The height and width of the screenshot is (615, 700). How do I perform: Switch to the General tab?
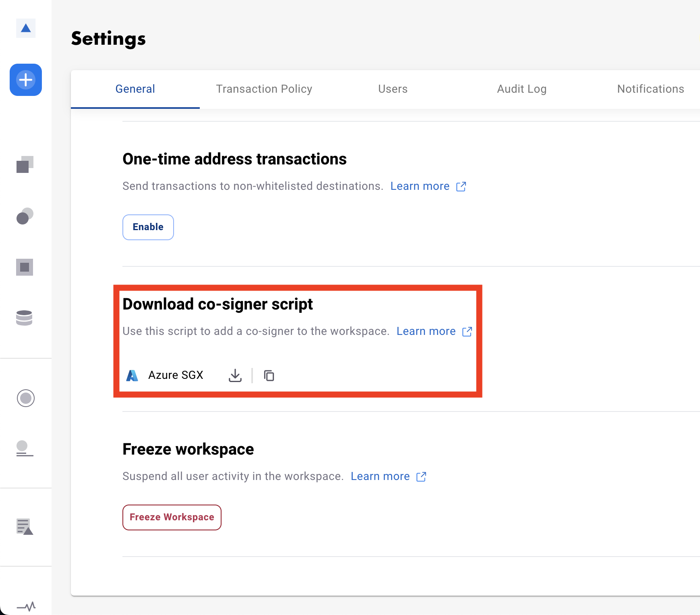135,89
